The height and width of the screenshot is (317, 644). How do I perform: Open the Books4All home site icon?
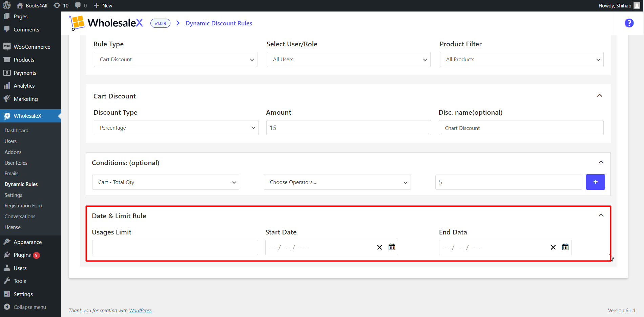(x=20, y=5)
